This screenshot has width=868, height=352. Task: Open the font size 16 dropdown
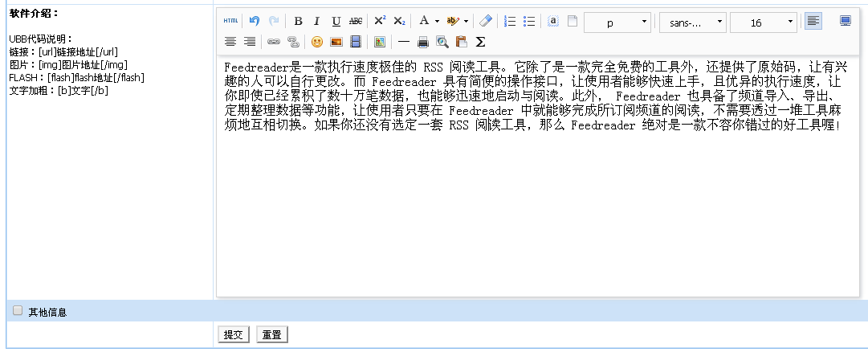click(763, 23)
